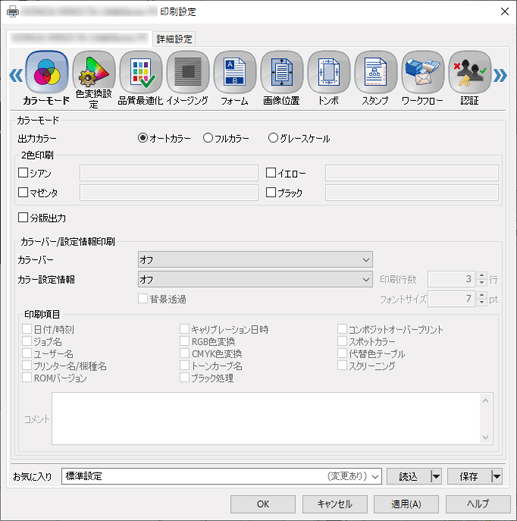Click the 読込 button
Screen dimensions: 517x521
(409, 476)
